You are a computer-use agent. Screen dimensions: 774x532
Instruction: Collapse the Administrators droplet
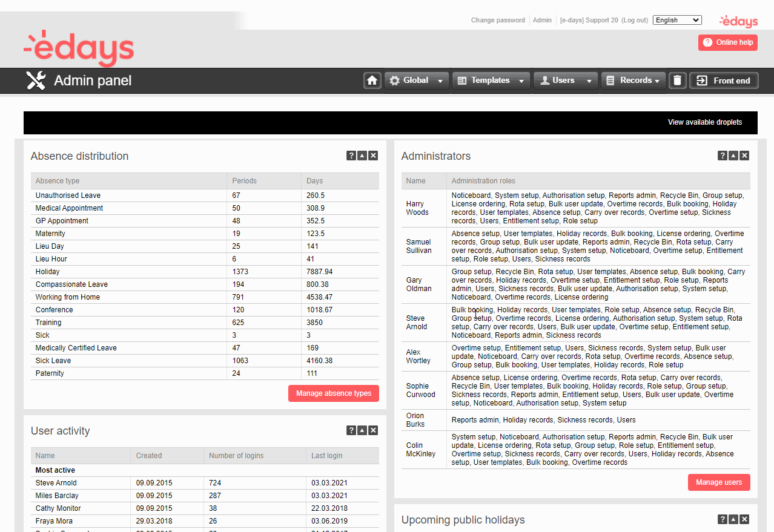pos(733,156)
